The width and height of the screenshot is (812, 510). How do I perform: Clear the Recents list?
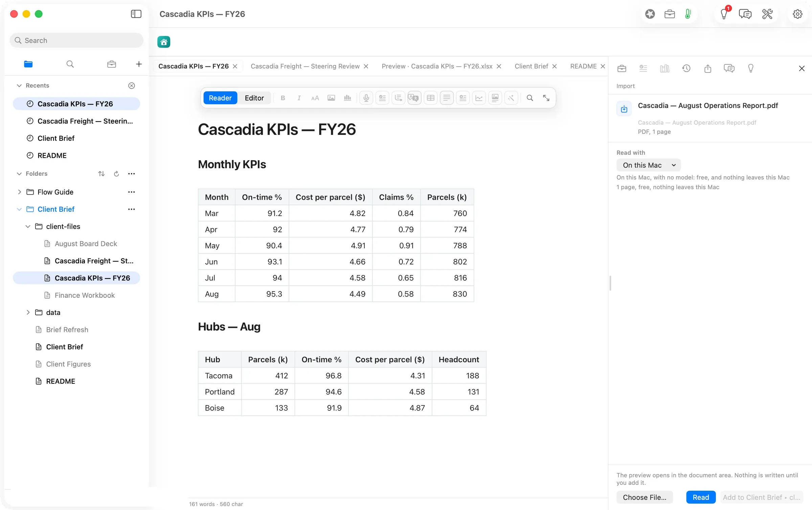[x=132, y=86]
